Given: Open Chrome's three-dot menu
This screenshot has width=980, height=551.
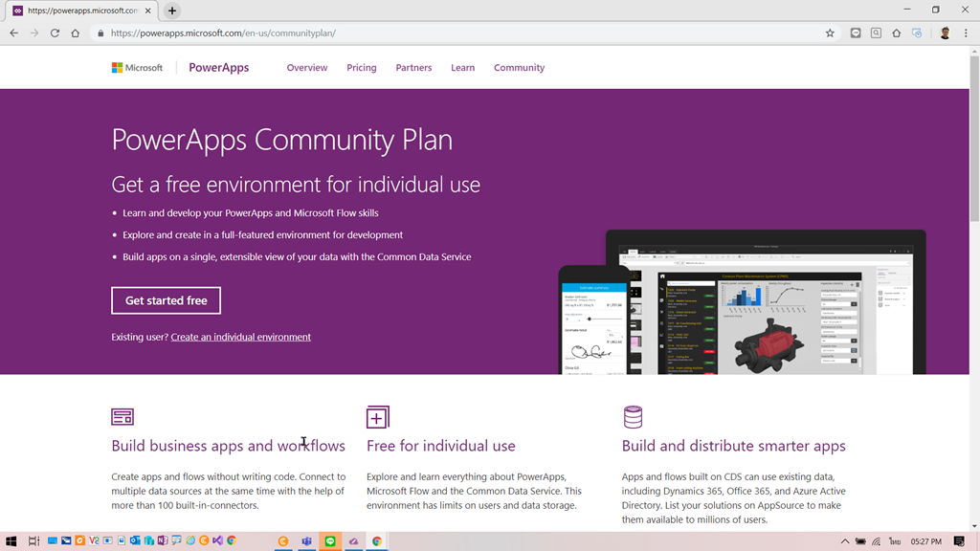Looking at the screenshot, I should tap(966, 33).
